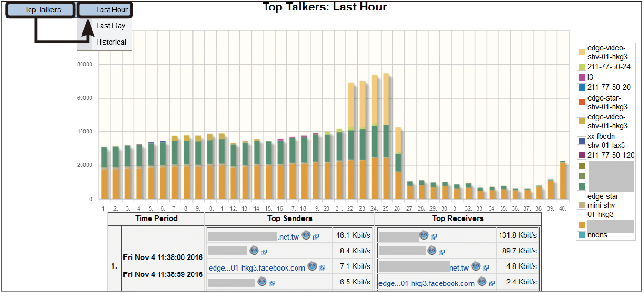Open edge...01-hkg3.facebook.com link under Top Receivers
Viewport: 644px width, 293px height.
click(x=427, y=283)
